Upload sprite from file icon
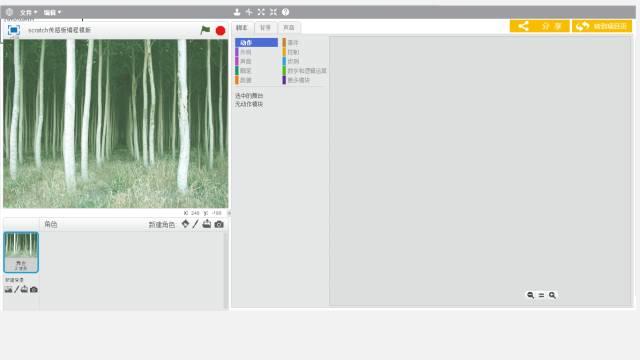This screenshot has width=640, height=360. click(x=207, y=224)
